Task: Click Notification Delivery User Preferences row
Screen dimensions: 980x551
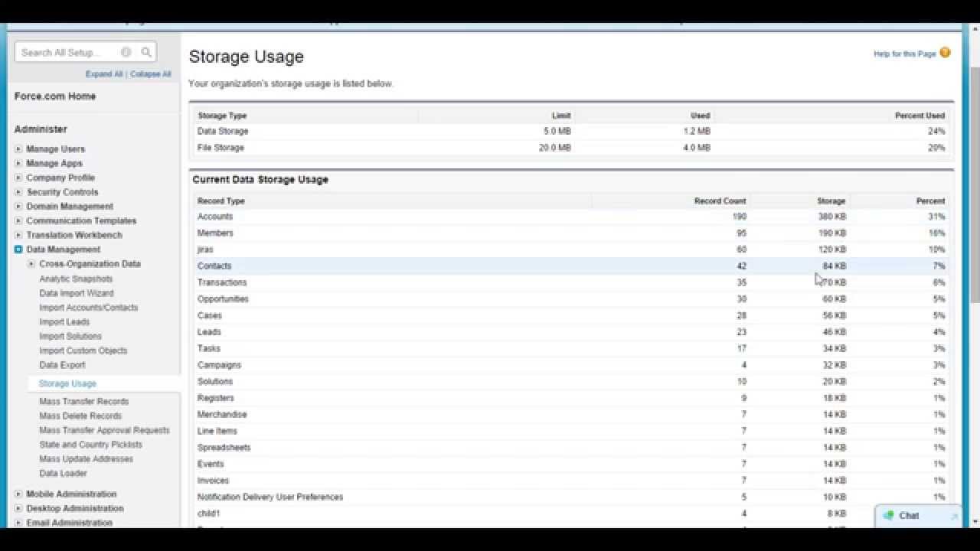Action: coord(571,497)
